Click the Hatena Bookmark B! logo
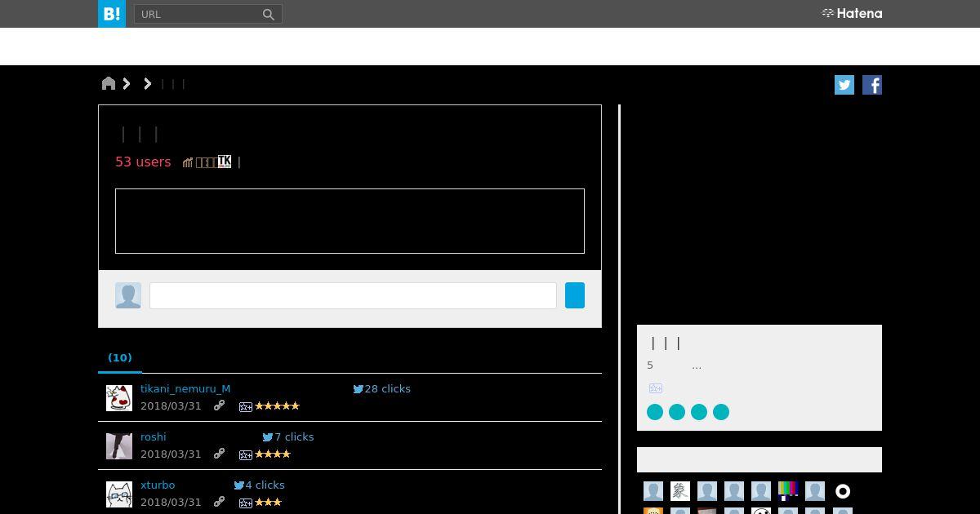The width and height of the screenshot is (980, 514). tap(112, 14)
